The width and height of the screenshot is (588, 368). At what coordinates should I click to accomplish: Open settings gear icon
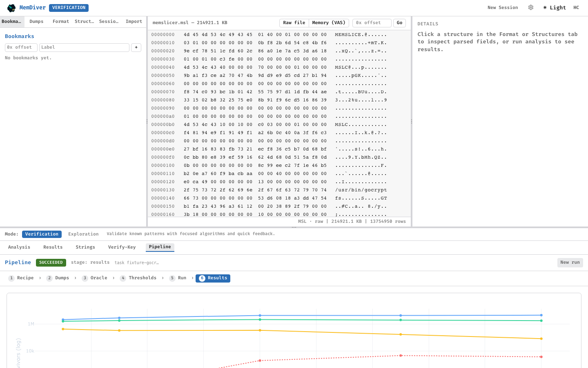(531, 7)
